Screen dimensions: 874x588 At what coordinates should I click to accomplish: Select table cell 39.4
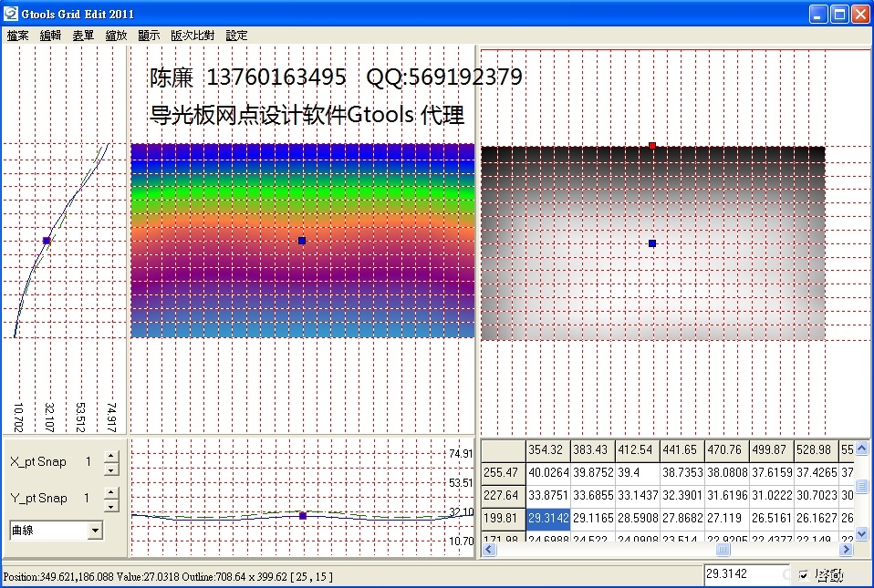pos(638,473)
